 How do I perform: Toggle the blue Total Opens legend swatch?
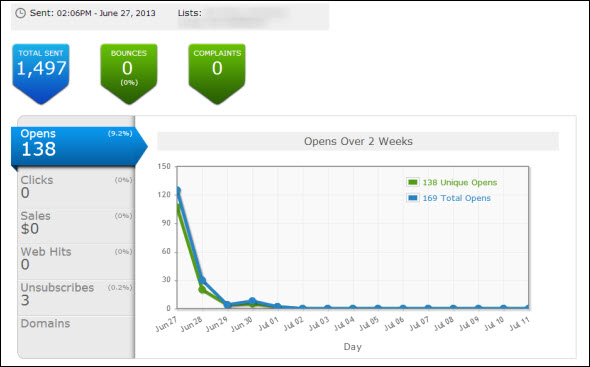tap(413, 198)
